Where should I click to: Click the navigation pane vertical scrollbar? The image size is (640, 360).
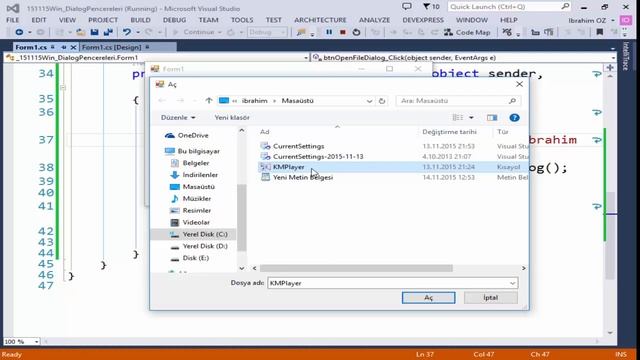pos(242,217)
